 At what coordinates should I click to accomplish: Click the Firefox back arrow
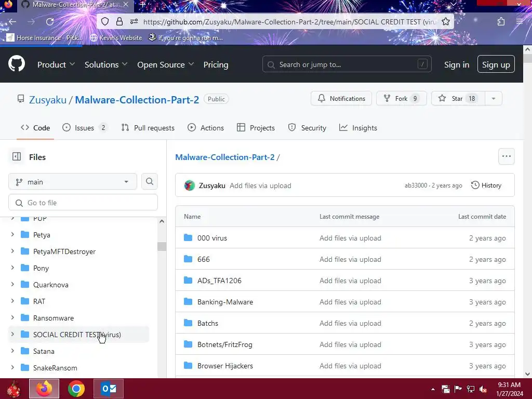click(12, 22)
